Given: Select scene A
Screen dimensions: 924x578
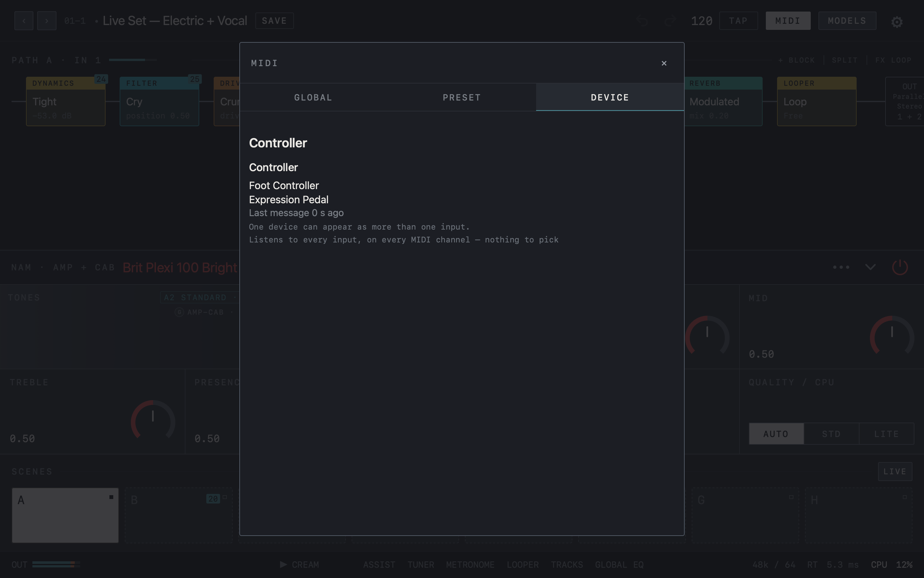Looking at the screenshot, I should point(65,515).
